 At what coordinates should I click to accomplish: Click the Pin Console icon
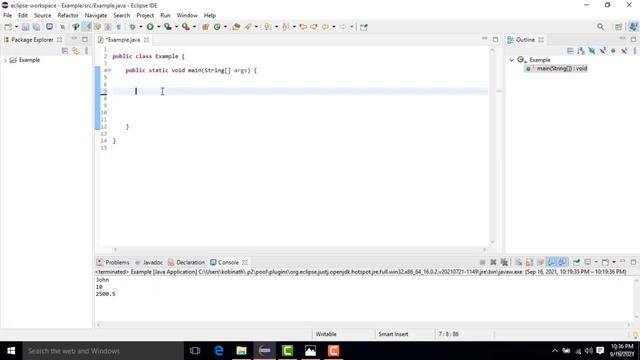576,262
